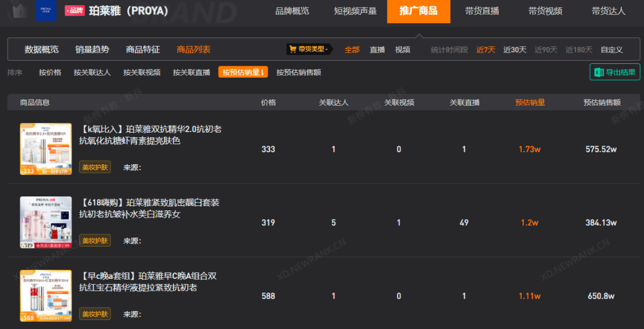Click the PROYA brand logo icon
The height and width of the screenshot is (329, 644).
[46, 11]
